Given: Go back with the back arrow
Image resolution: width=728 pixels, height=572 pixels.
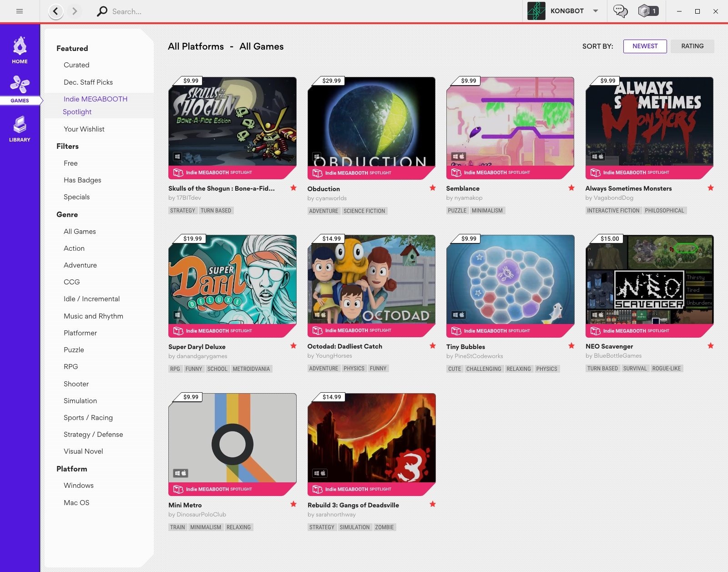Looking at the screenshot, I should tap(56, 11).
